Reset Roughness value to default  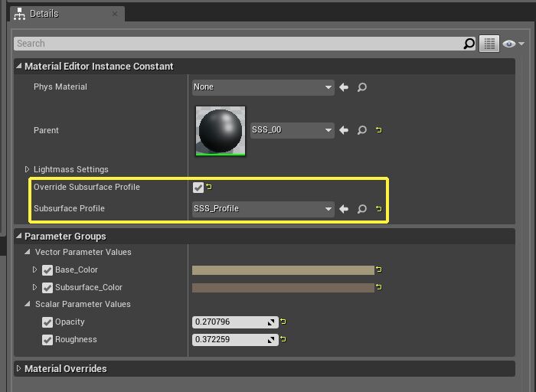coord(283,339)
